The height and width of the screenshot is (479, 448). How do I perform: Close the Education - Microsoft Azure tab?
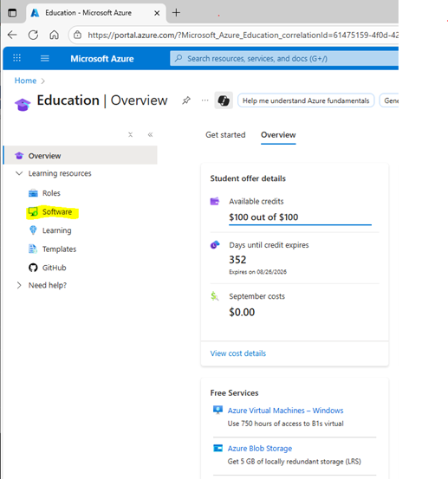pos(157,13)
